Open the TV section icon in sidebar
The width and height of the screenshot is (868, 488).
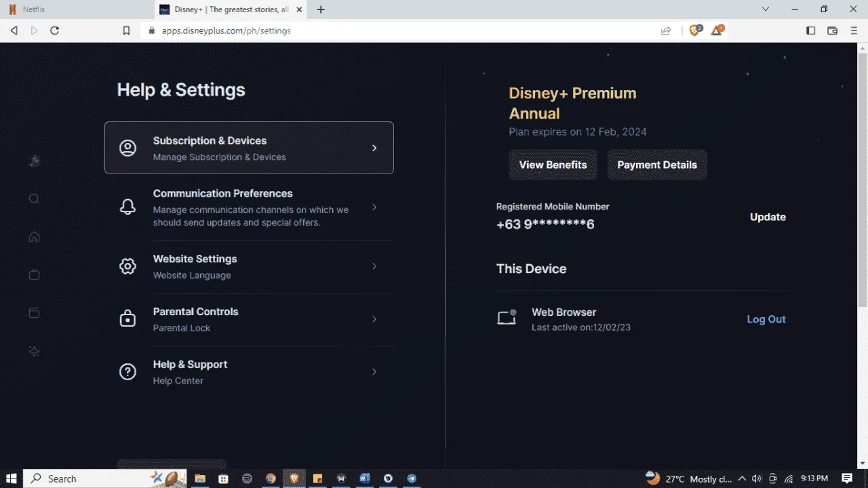coord(35,274)
